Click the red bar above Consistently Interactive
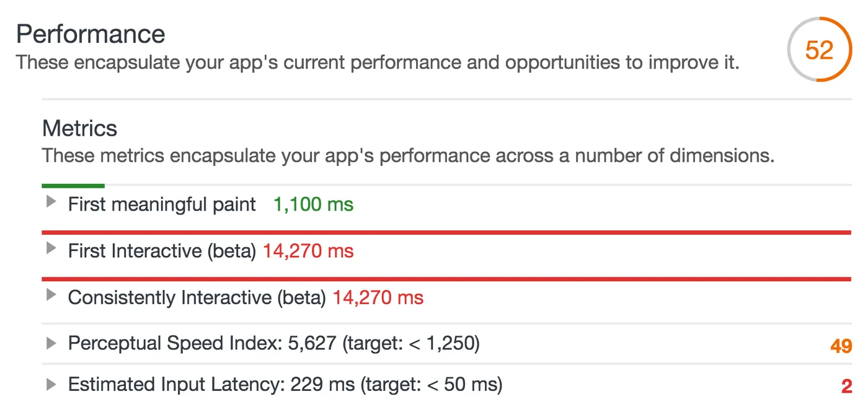This screenshot has width=868, height=412. [x=446, y=279]
